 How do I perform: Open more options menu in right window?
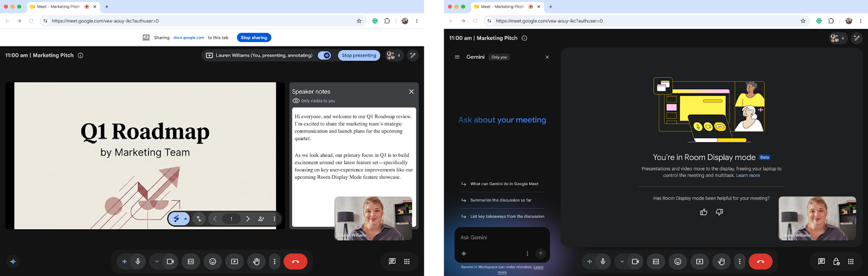tap(739, 261)
